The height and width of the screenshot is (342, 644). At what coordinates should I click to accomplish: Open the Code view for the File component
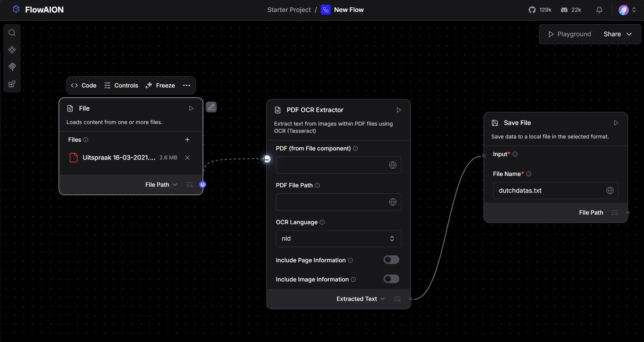tap(83, 85)
